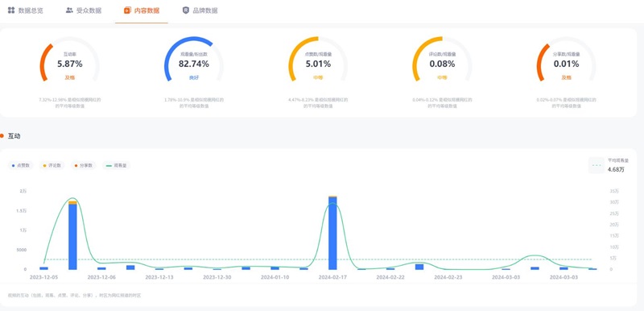This screenshot has width=644, height=311.
Task: Hide the 分享数 legend series
Action: coord(84,165)
